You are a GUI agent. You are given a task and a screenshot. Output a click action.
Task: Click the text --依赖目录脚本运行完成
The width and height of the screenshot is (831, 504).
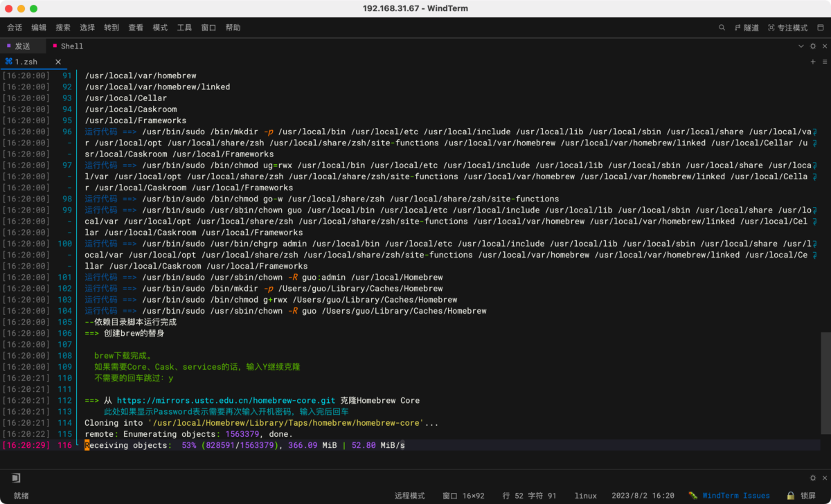(130, 322)
